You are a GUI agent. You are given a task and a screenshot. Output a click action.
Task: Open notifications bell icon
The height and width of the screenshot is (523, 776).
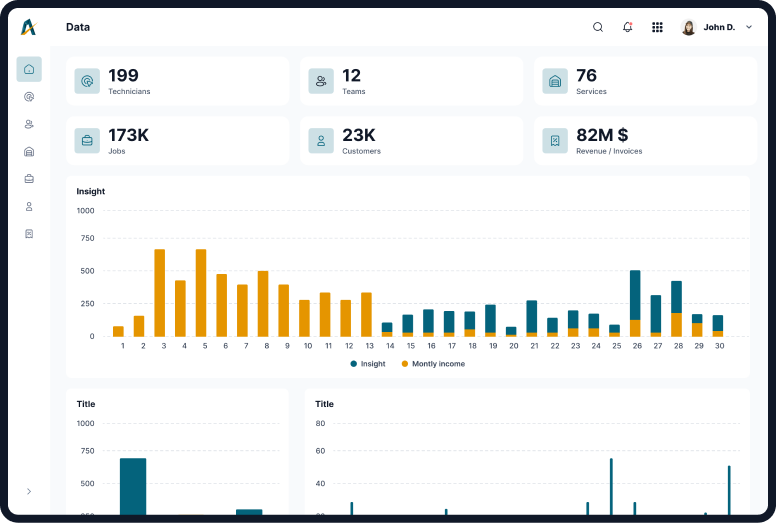[628, 27]
